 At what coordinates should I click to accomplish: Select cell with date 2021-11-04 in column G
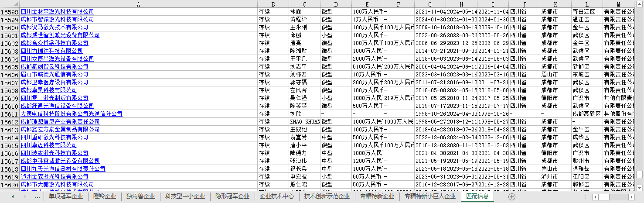[430, 12]
